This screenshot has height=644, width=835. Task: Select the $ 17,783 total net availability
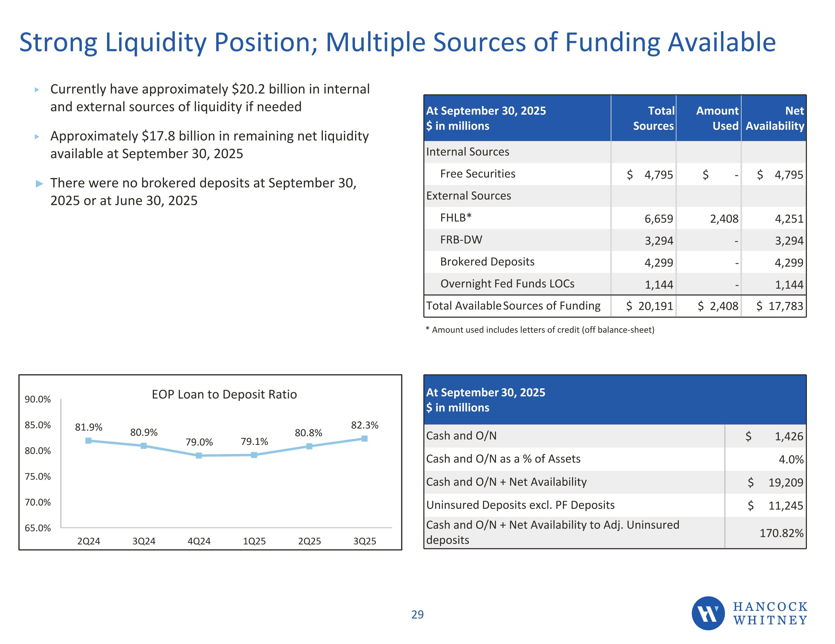780,306
